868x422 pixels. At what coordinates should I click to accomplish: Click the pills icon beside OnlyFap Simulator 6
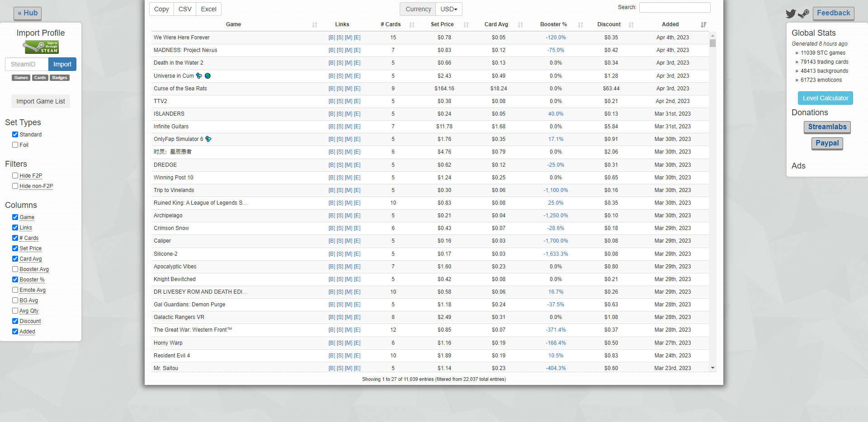pyautogui.click(x=208, y=139)
